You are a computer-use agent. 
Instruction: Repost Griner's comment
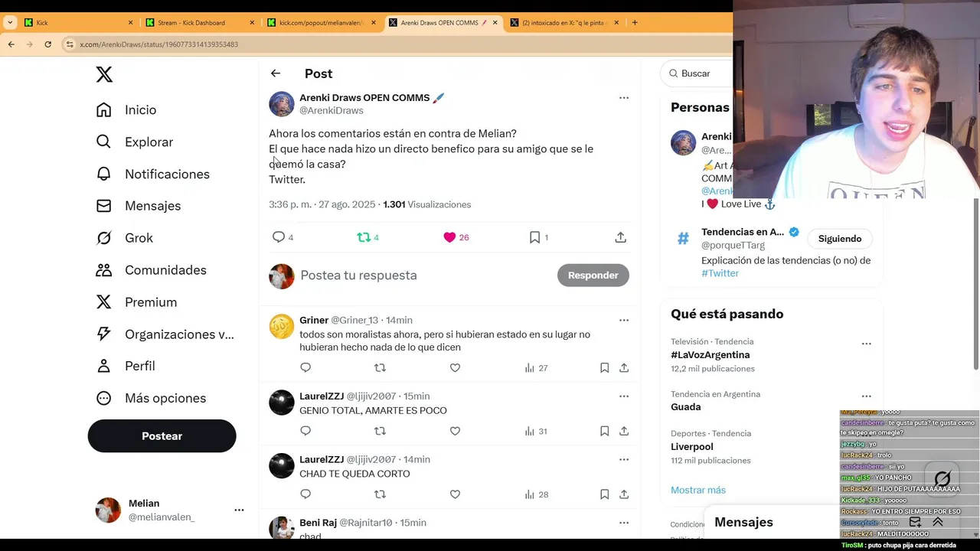(x=380, y=368)
